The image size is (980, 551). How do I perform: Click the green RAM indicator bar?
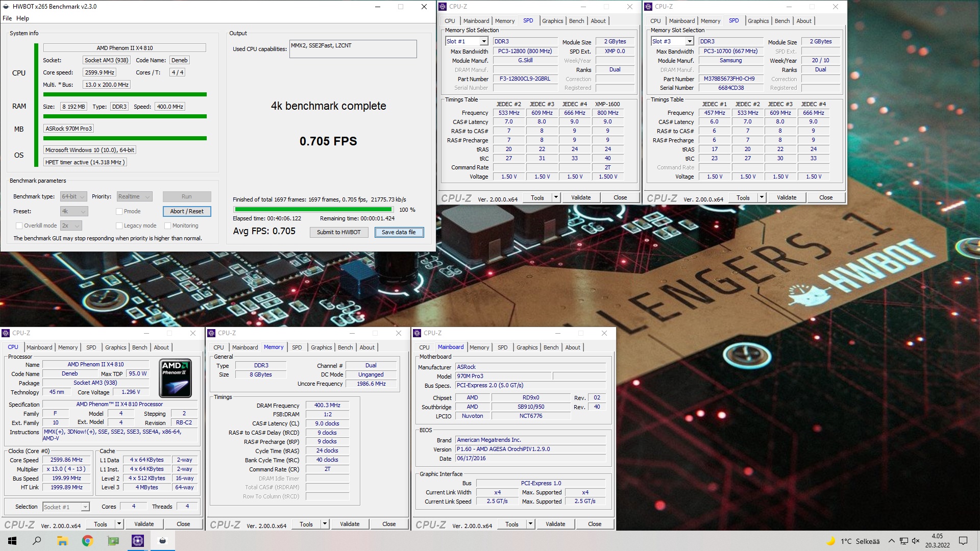pos(125,116)
